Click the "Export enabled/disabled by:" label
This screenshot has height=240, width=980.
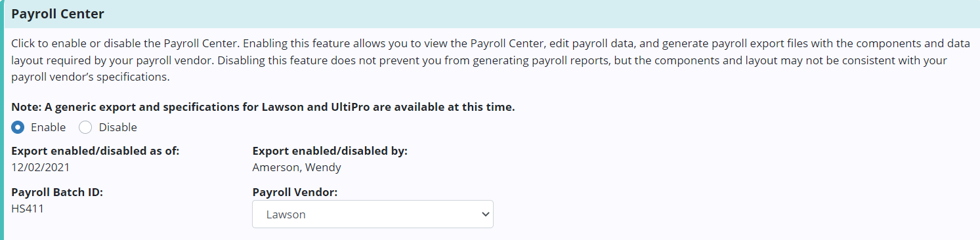(x=330, y=151)
